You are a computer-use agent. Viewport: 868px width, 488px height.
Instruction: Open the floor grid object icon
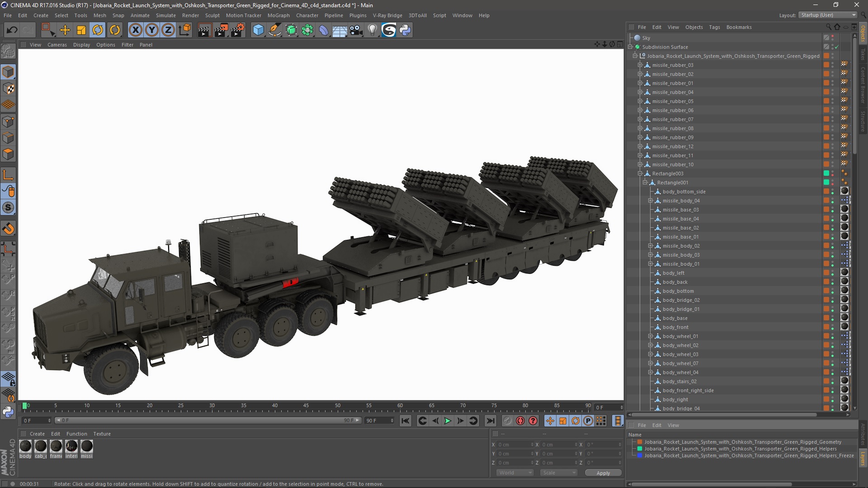pos(340,30)
